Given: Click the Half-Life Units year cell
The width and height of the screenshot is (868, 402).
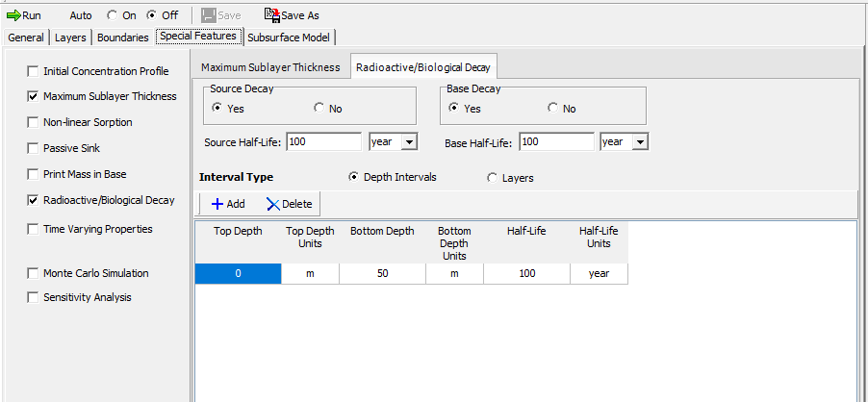Looking at the screenshot, I should click(599, 274).
